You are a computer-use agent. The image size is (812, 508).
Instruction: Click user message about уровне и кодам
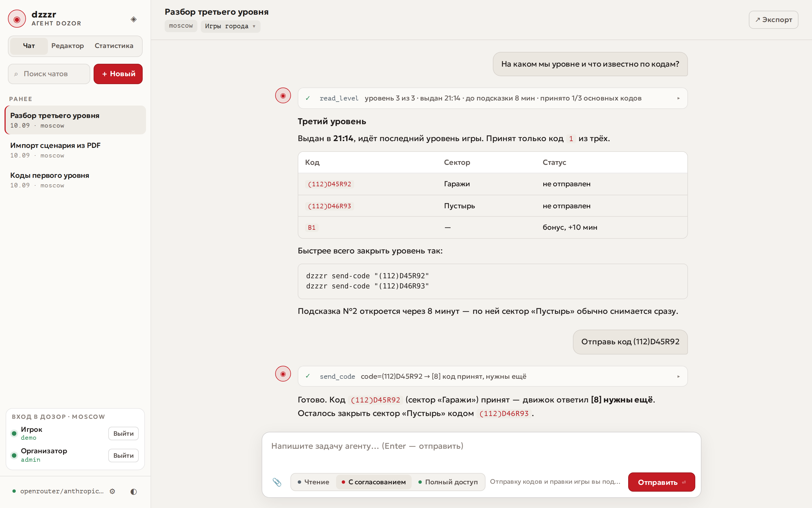590,64
